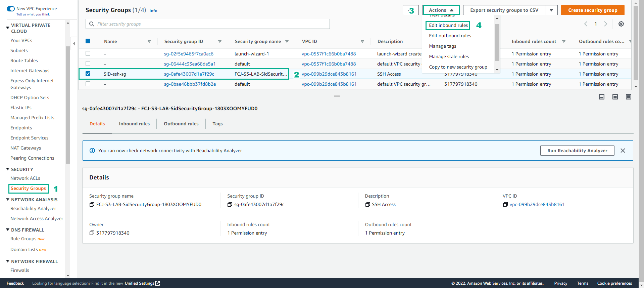Collapse the Virtual Private Cloud section
Image resolution: width=644 pixels, height=288 pixels.
8,28
